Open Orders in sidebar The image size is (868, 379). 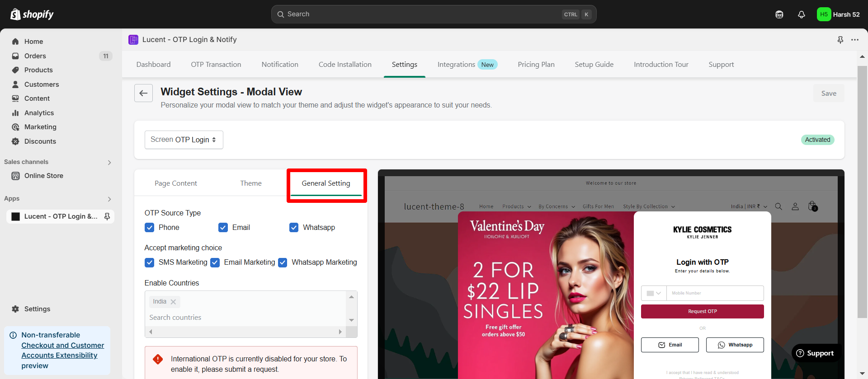point(35,56)
